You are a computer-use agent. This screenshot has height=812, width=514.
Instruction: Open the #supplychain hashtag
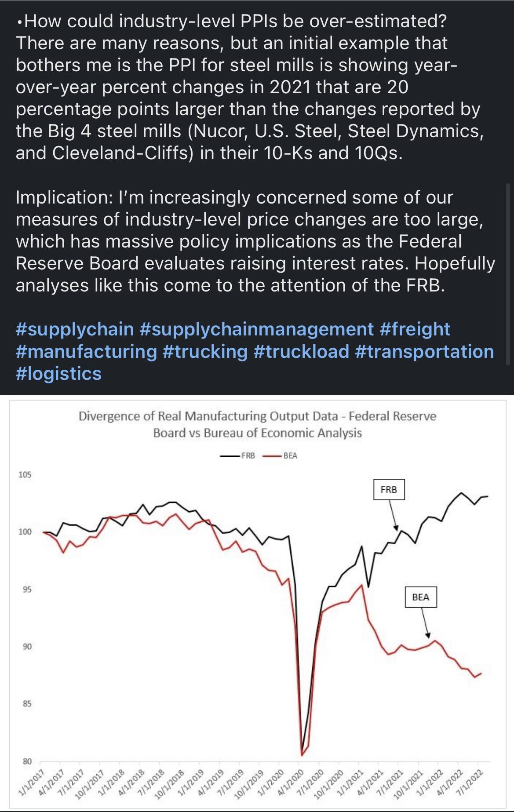pyautogui.click(x=75, y=329)
